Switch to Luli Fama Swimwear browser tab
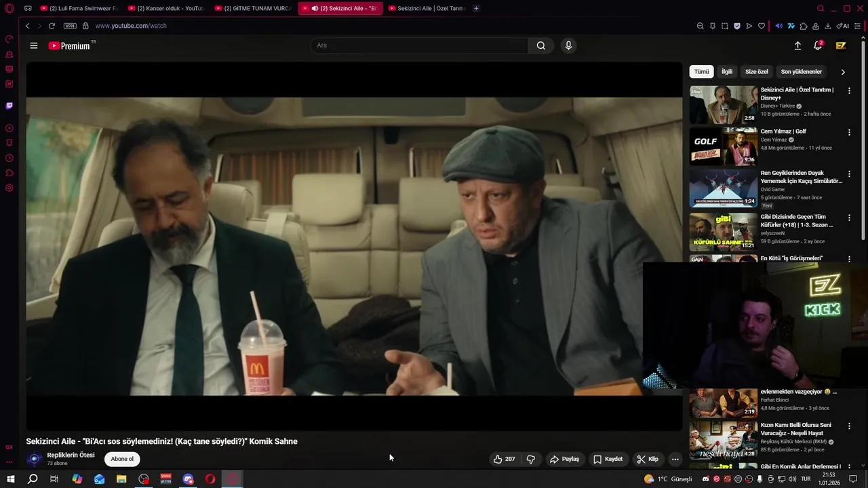The image size is (868, 488). click(79, 8)
